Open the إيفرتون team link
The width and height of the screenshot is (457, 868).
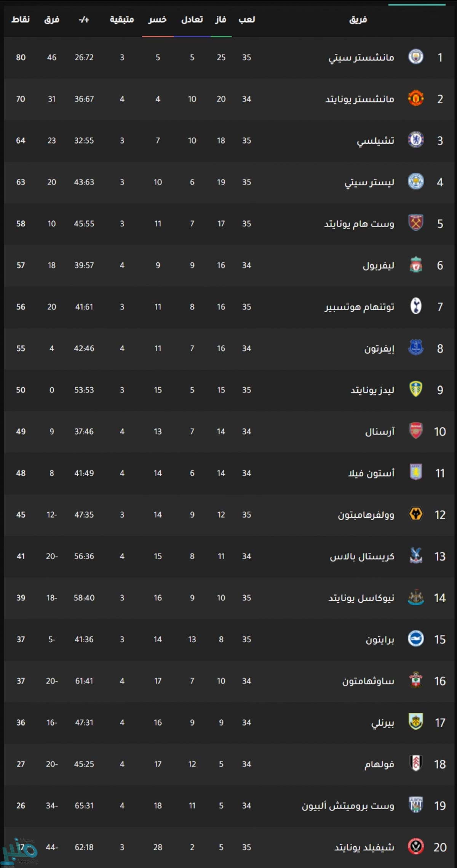[x=379, y=348]
